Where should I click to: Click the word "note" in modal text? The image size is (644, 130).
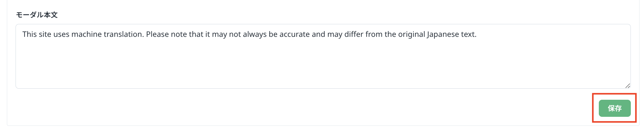click(179, 34)
